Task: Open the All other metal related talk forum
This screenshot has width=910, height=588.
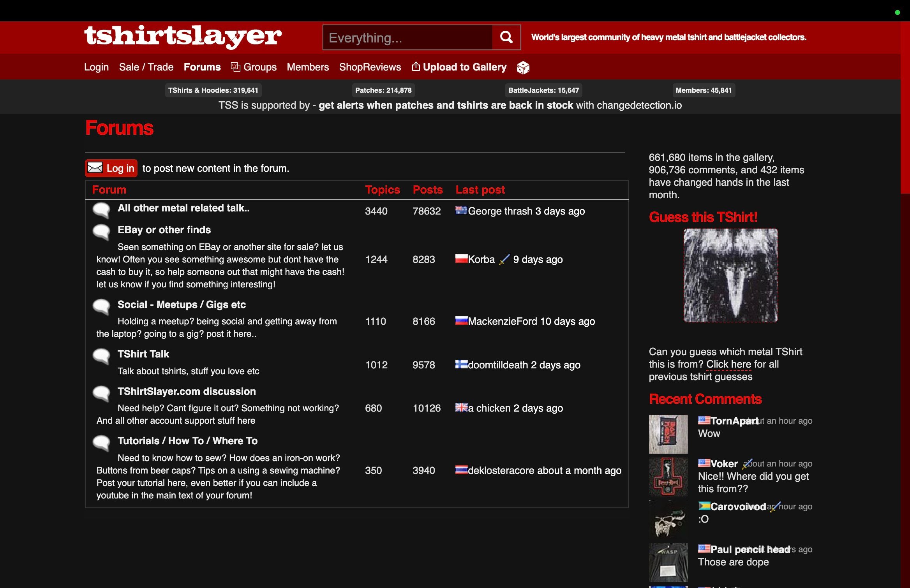Action: (x=183, y=208)
